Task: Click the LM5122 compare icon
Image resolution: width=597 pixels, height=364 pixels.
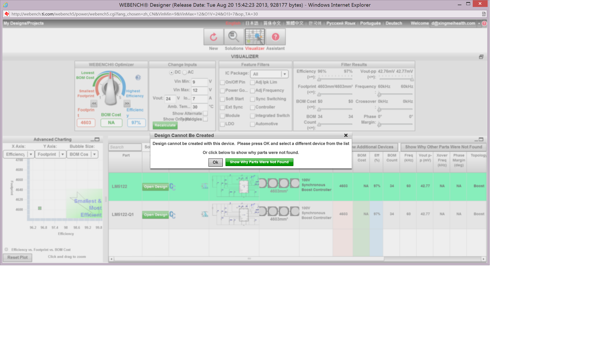Action: click(172, 187)
